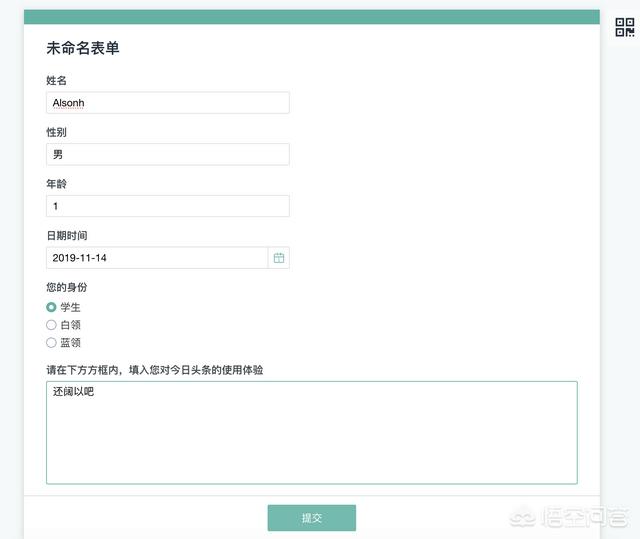Image resolution: width=640 pixels, height=539 pixels.
Task: Click the date field 2019-11-14
Action: click(x=157, y=258)
